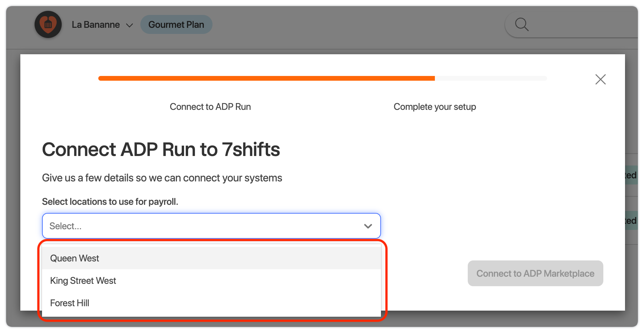Click the Select locations to use for payroll label
Screen dimensions: 644x333
pyautogui.click(x=110, y=202)
